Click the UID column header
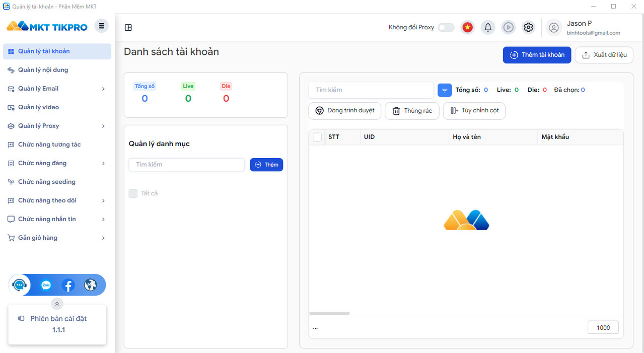The height and width of the screenshot is (353, 644). pyautogui.click(x=404, y=137)
